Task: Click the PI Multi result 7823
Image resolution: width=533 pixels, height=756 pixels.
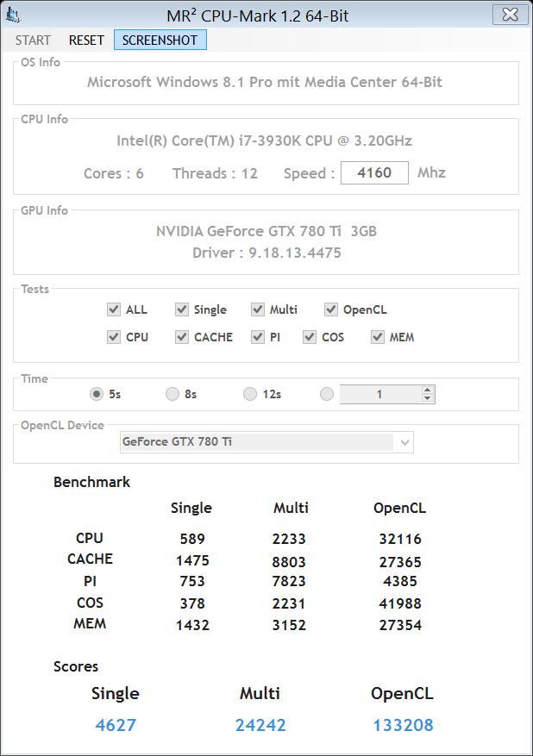Action: [x=289, y=582]
